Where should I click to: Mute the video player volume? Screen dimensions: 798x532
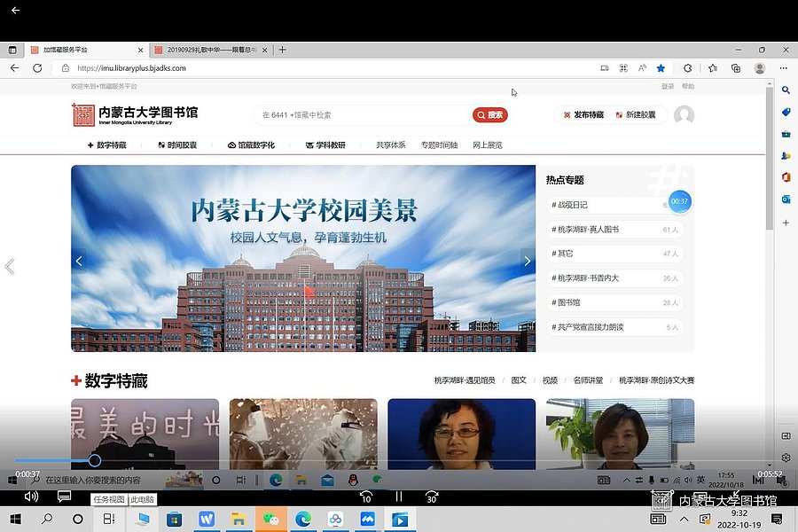coord(31,497)
